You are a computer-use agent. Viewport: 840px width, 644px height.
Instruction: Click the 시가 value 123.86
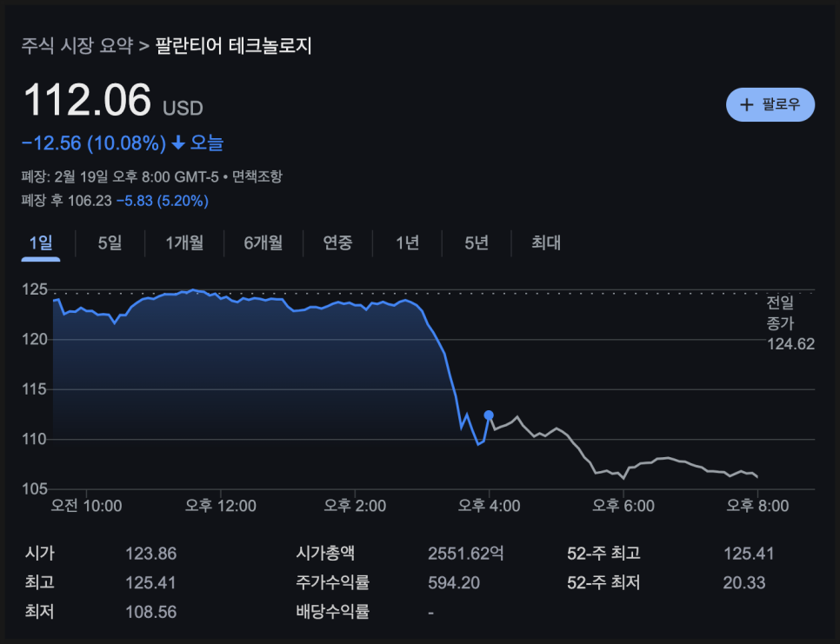coord(151,553)
